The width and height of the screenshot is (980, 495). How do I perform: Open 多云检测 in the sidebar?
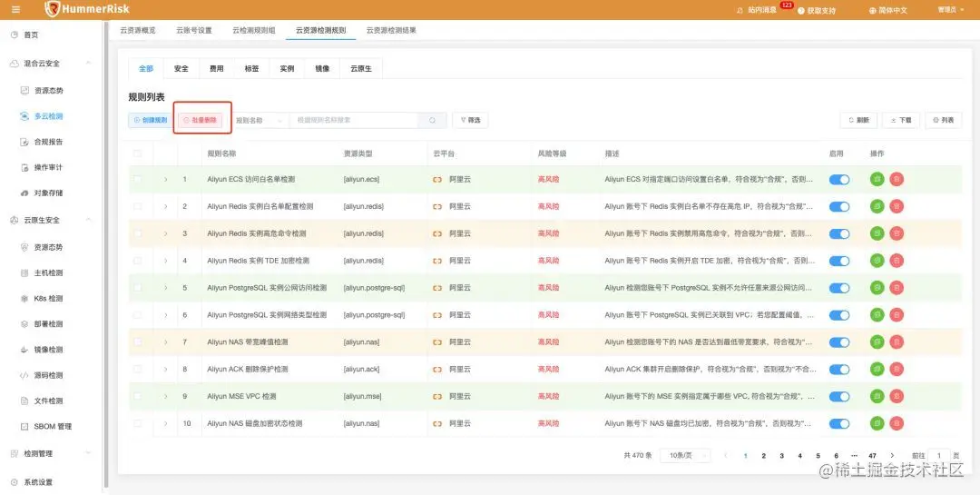coord(42,116)
